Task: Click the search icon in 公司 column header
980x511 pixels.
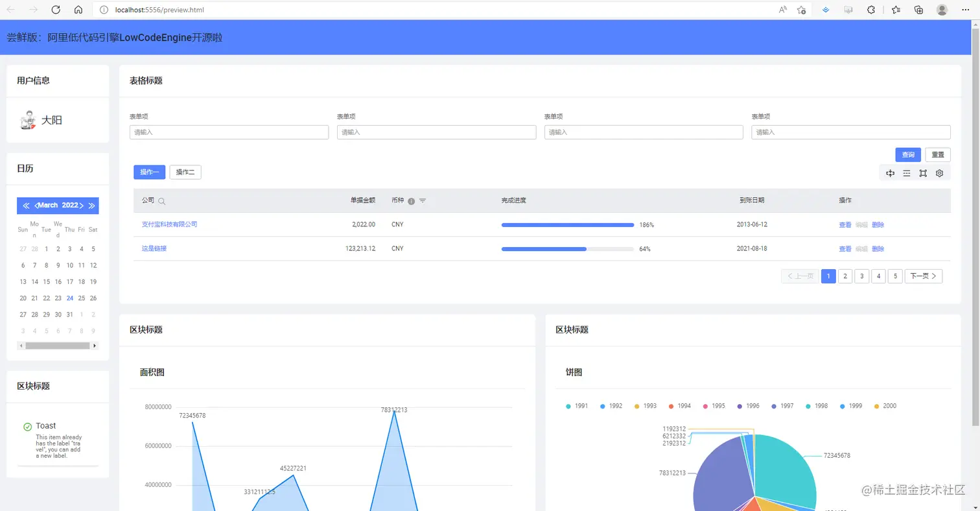Action: [x=161, y=201]
